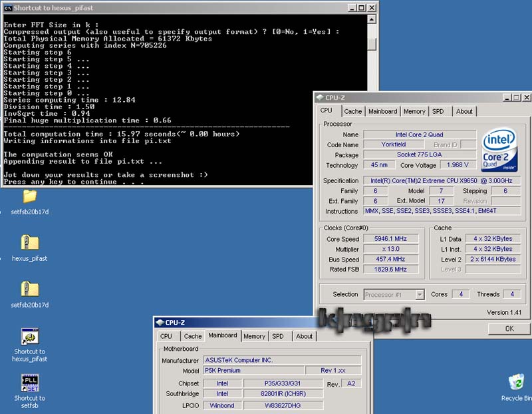Click the Southbridge 82801IR (ICH9R) field
The height and width of the screenshot is (414, 532).
[x=283, y=393]
